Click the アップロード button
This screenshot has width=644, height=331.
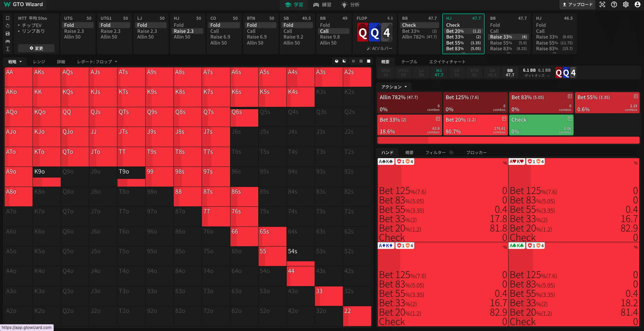pos(578,4)
